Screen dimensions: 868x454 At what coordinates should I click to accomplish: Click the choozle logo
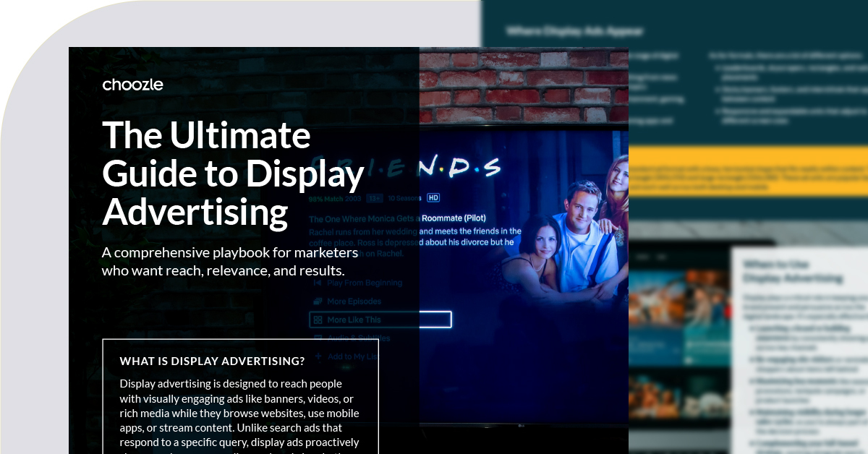pos(132,85)
